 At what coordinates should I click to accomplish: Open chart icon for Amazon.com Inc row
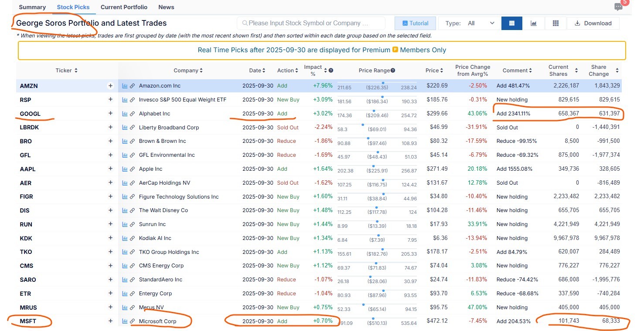tap(125, 86)
